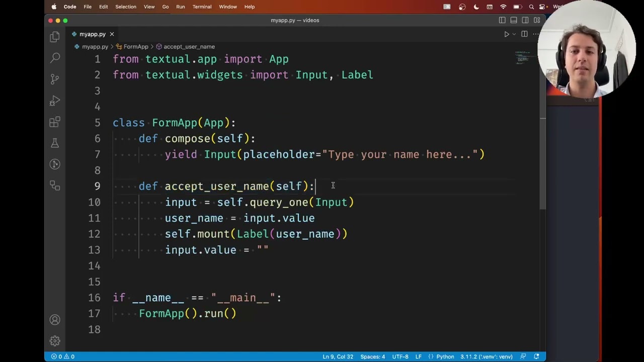
Task: Click the code minimap preview
Action: [x=524, y=57]
